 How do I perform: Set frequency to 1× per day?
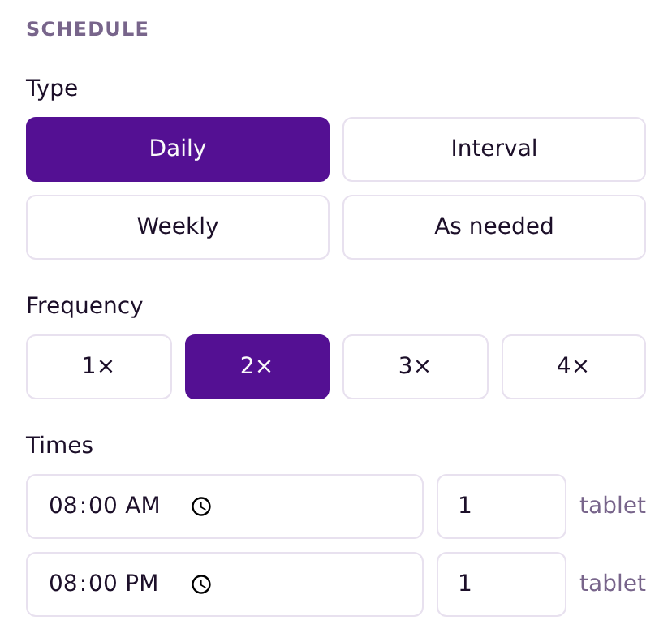(x=98, y=367)
